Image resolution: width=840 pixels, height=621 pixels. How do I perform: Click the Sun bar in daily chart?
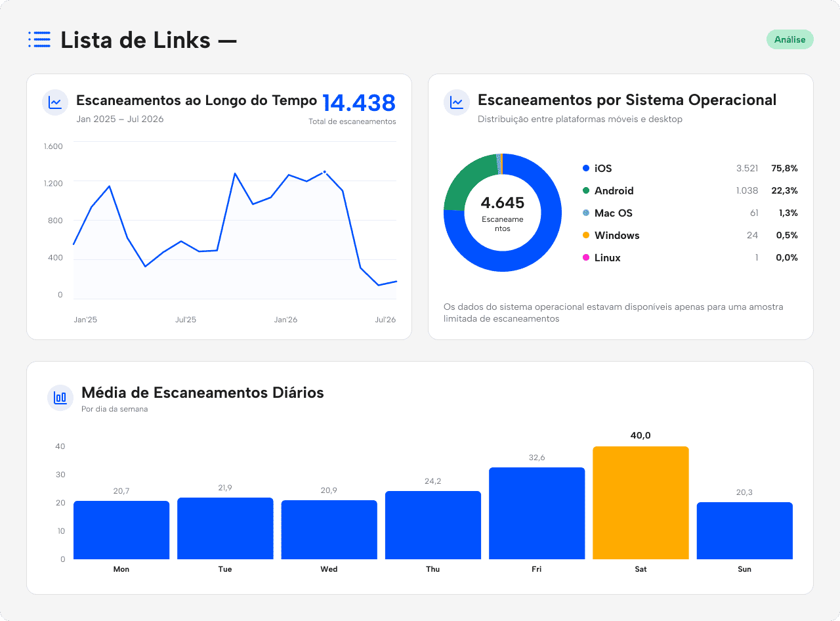[745, 531]
